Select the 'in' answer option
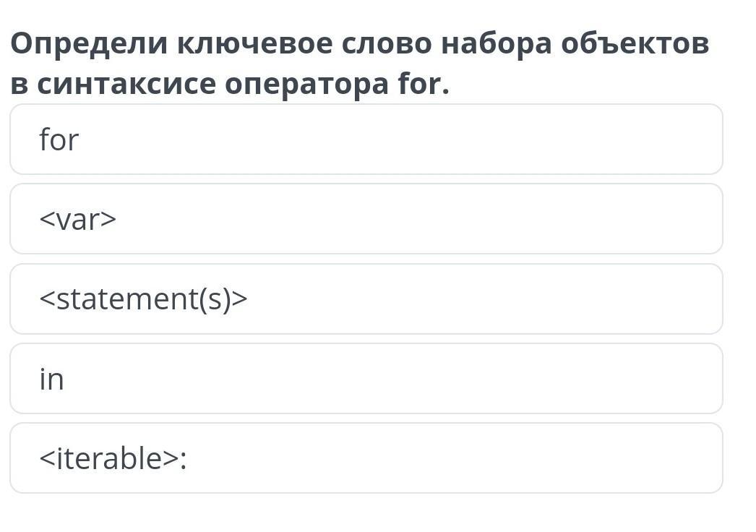The width and height of the screenshot is (756, 532). [x=366, y=379]
